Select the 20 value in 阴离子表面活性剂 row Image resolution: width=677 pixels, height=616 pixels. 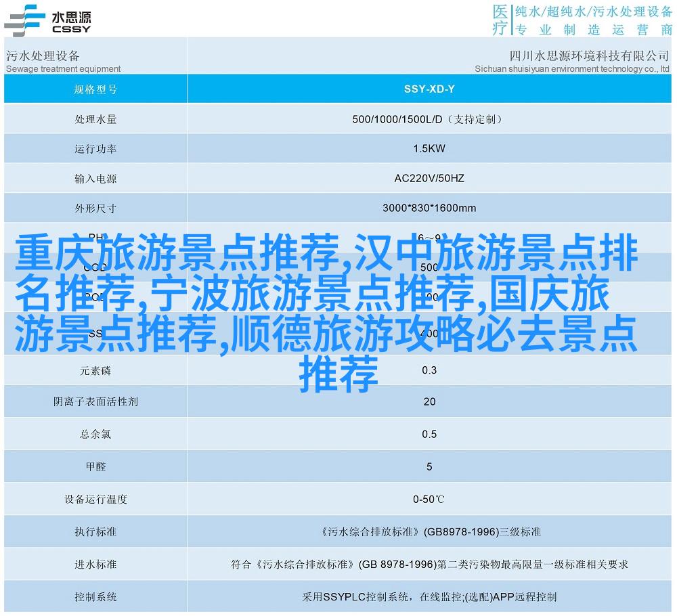coord(429,401)
